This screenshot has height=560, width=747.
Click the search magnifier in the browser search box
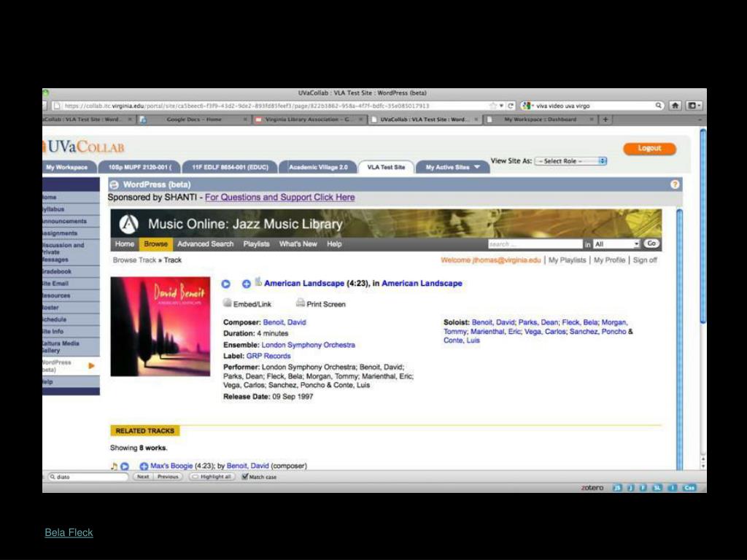pos(658,106)
